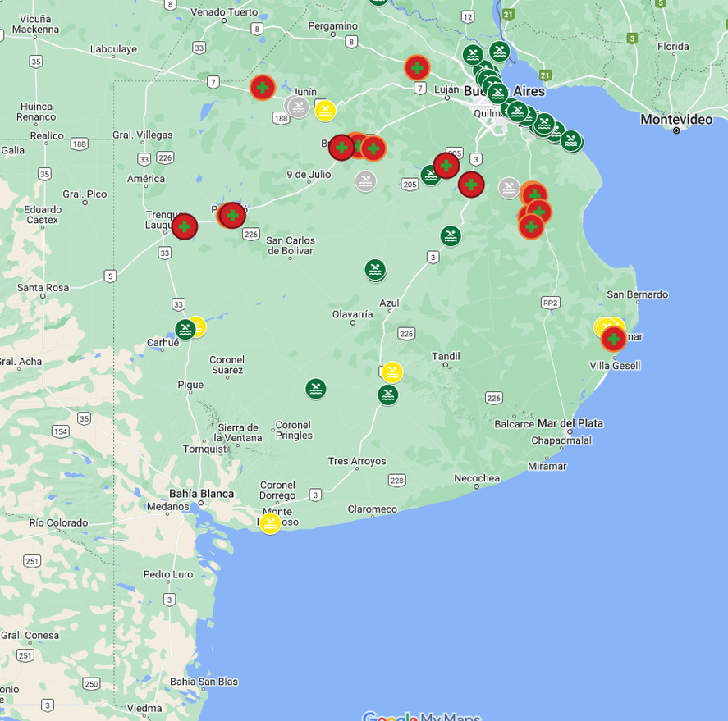Open the southernmost green swimmer marker on the Quilmes coastline
This screenshot has height=721, width=728.
point(570,141)
